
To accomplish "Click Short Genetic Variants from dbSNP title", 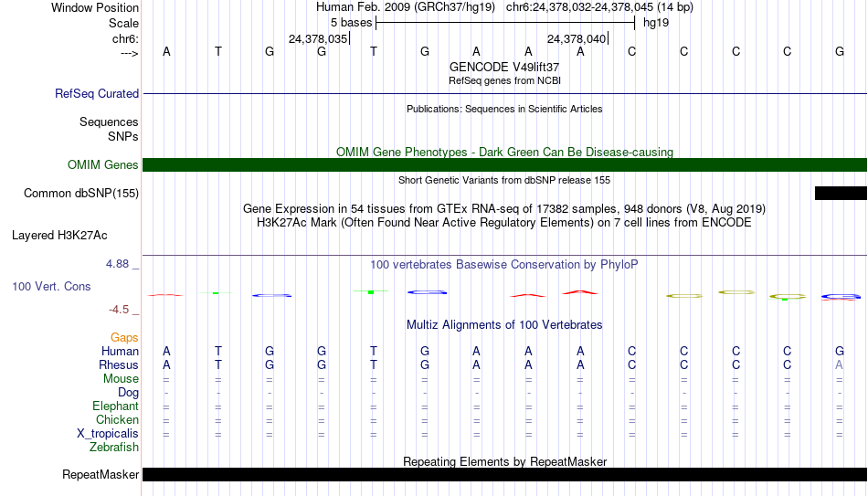I will click(504, 180).
